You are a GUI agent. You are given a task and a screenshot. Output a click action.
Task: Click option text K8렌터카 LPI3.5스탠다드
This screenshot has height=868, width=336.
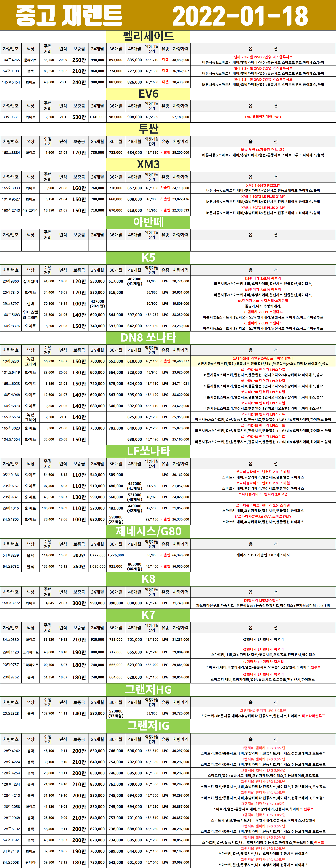click(263, 600)
